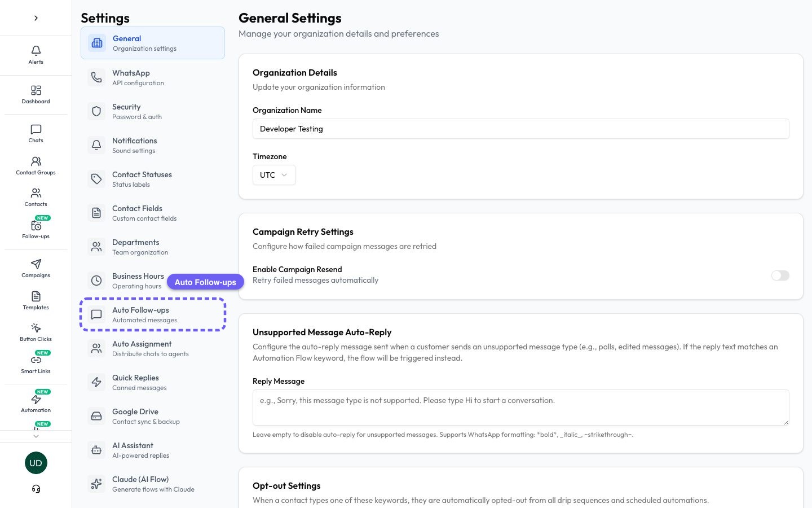Click the Organization Name input field

coord(521,129)
